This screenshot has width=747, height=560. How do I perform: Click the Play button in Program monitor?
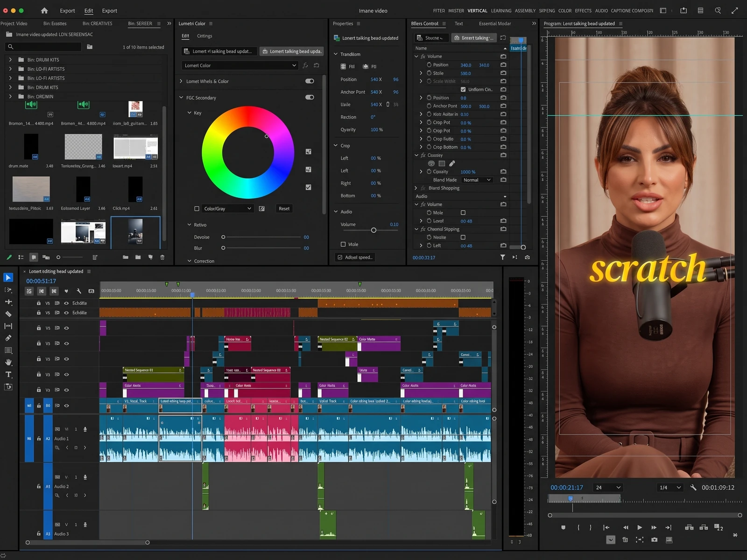pos(640,527)
